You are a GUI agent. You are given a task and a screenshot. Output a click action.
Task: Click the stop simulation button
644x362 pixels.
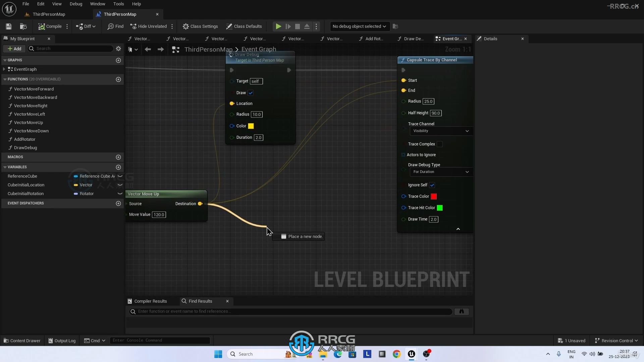click(x=297, y=26)
